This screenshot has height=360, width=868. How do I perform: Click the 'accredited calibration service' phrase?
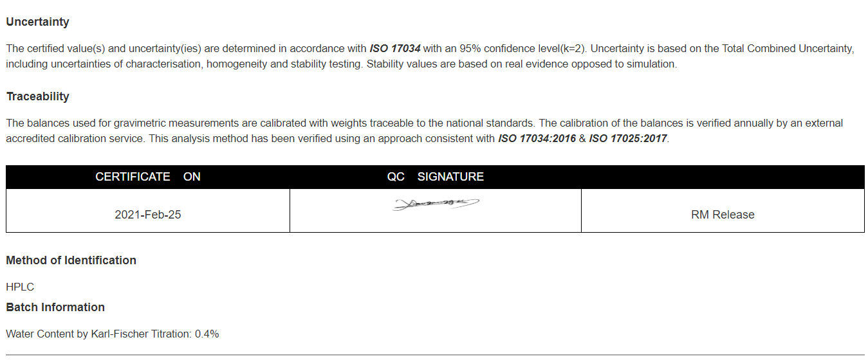pyautogui.click(x=73, y=139)
